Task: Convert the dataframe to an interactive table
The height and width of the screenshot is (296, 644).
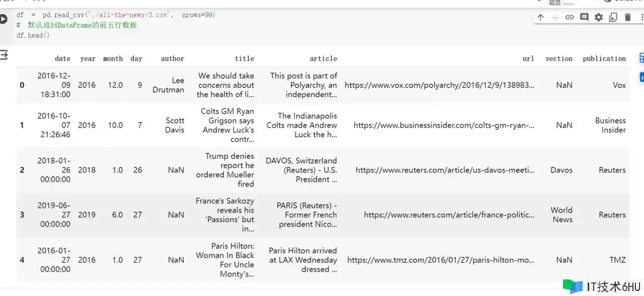Action: click(x=641, y=58)
